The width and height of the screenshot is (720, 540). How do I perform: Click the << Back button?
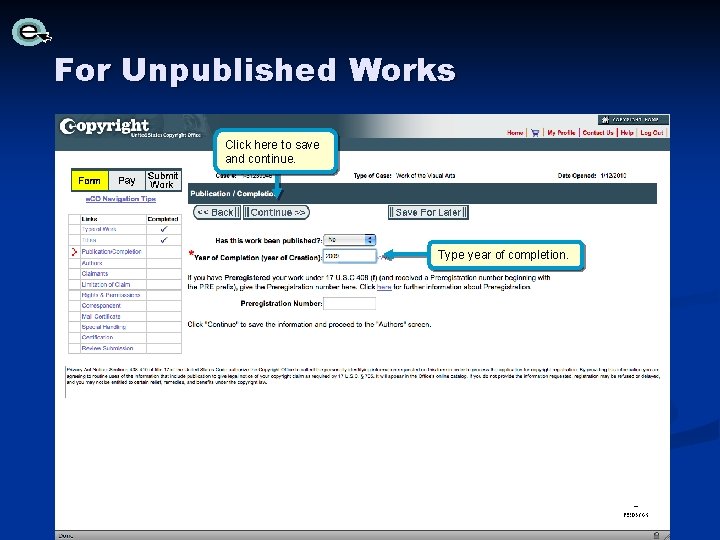(217, 212)
